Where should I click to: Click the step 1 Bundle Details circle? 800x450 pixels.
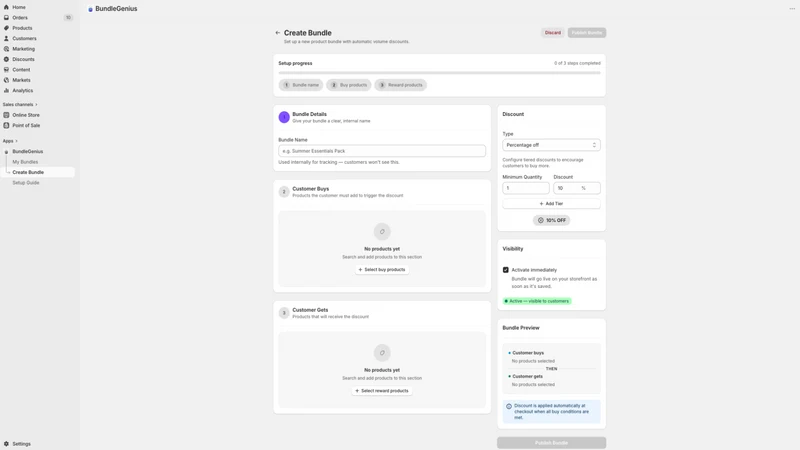click(x=284, y=117)
